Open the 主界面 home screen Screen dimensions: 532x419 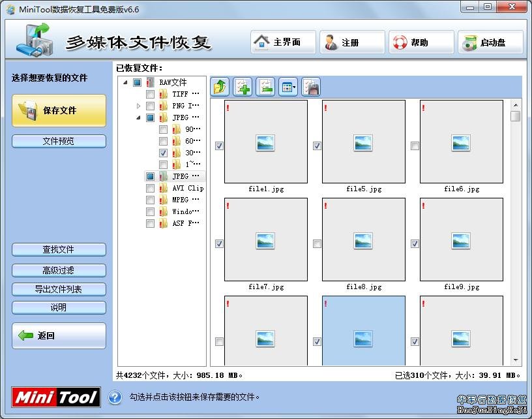283,42
